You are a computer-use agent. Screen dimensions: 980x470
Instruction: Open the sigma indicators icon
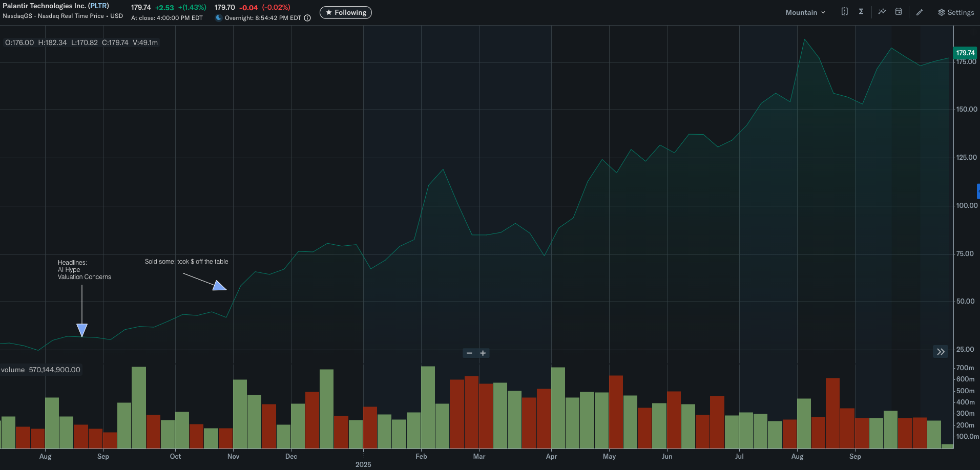[861, 11]
